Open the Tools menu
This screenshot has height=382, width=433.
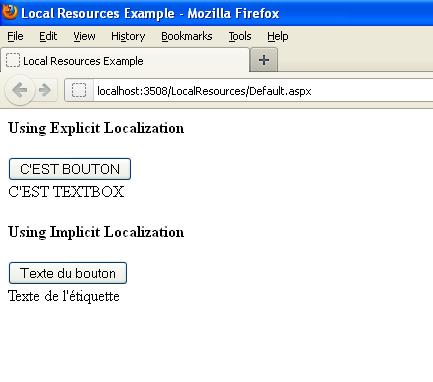pos(240,36)
